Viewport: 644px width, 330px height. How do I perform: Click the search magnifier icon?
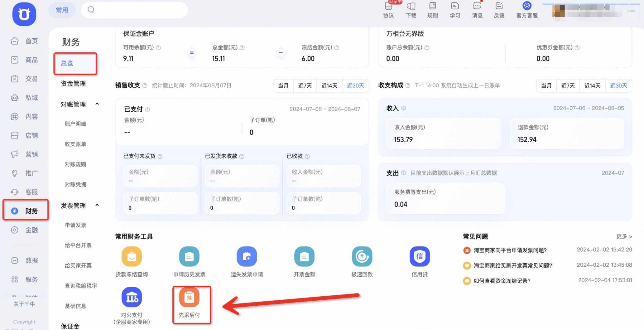coord(91,10)
